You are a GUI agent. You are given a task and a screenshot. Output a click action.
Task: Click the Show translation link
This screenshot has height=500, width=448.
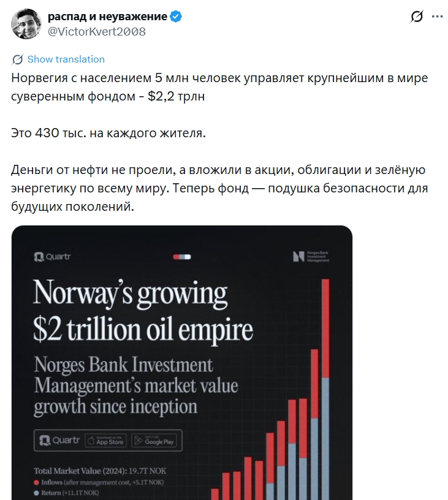click(x=66, y=59)
